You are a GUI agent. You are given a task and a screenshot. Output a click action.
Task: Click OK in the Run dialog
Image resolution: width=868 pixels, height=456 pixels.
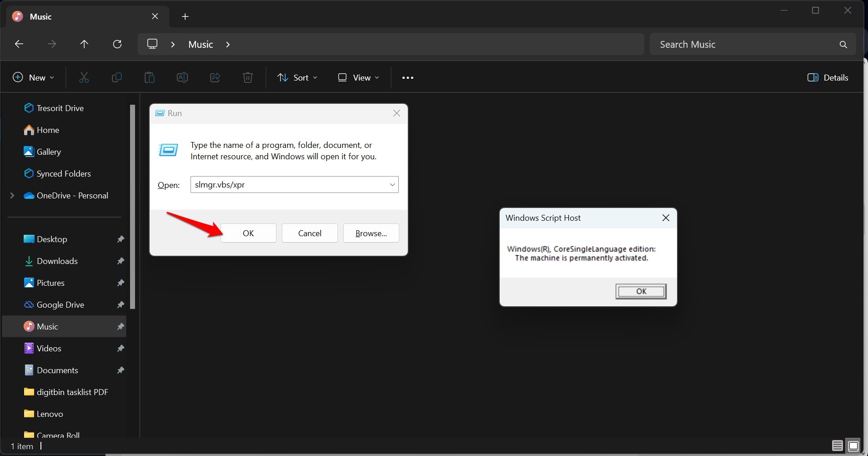[x=248, y=233]
